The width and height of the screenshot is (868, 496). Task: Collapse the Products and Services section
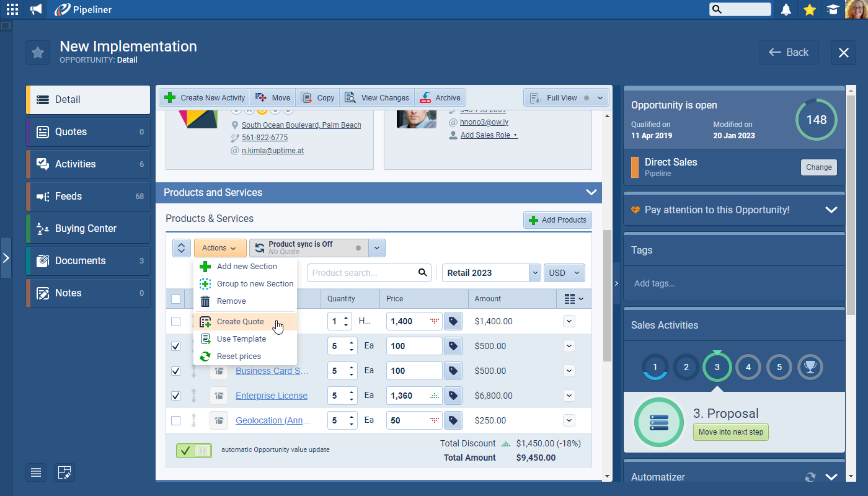click(591, 192)
